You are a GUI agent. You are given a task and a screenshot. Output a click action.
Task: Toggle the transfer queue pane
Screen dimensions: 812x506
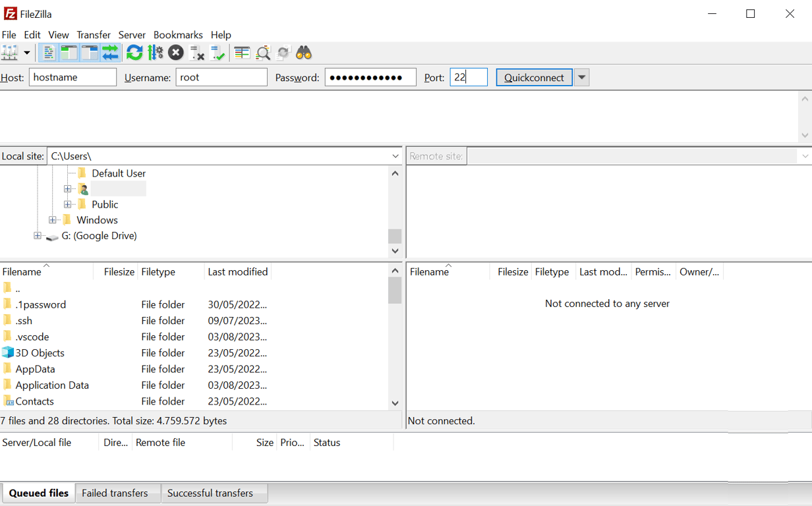[x=109, y=53]
